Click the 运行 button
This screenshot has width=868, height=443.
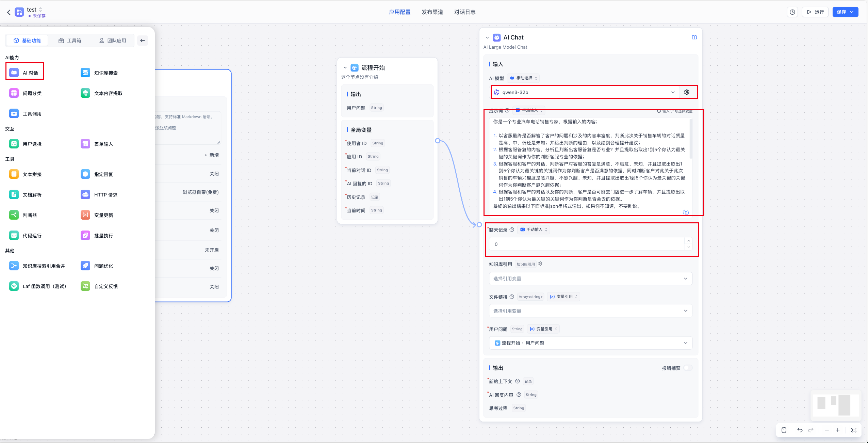(x=815, y=12)
